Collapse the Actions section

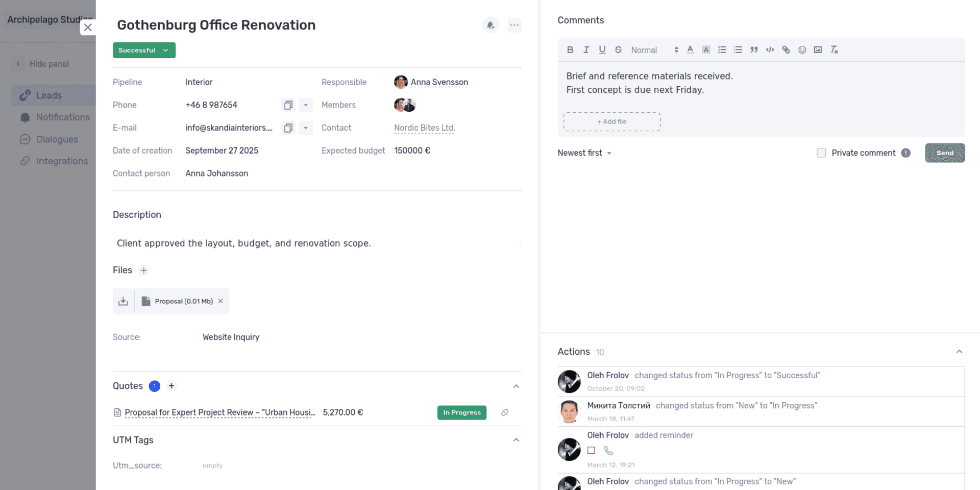tap(959, 352)
